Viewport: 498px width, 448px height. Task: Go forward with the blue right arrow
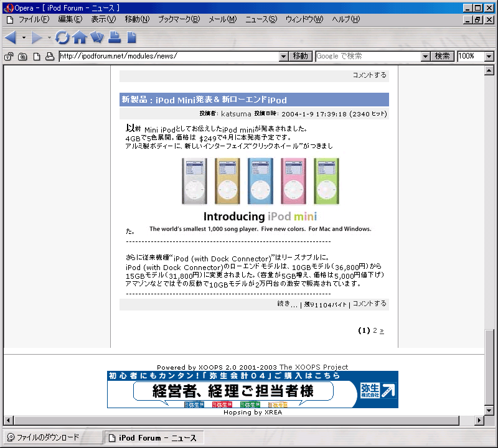[37, 37]
